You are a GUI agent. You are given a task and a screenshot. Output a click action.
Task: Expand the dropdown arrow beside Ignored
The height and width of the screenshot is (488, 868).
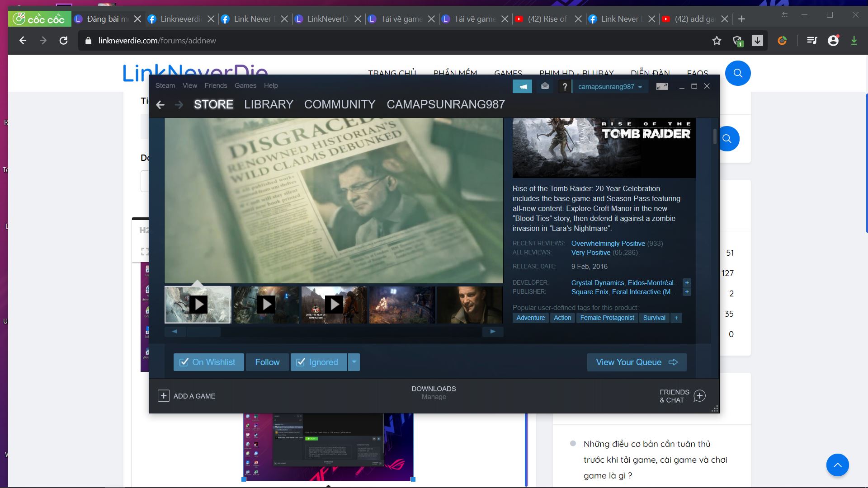pyautogui.click(x=354, y=362)
